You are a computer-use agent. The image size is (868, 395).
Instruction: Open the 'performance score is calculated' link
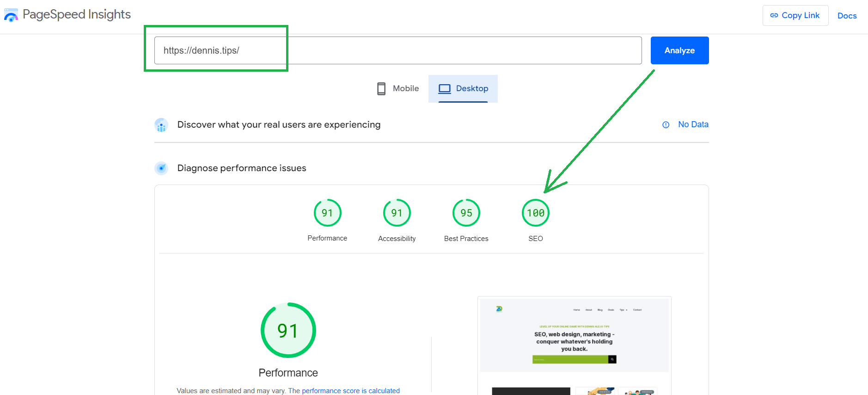351,391
